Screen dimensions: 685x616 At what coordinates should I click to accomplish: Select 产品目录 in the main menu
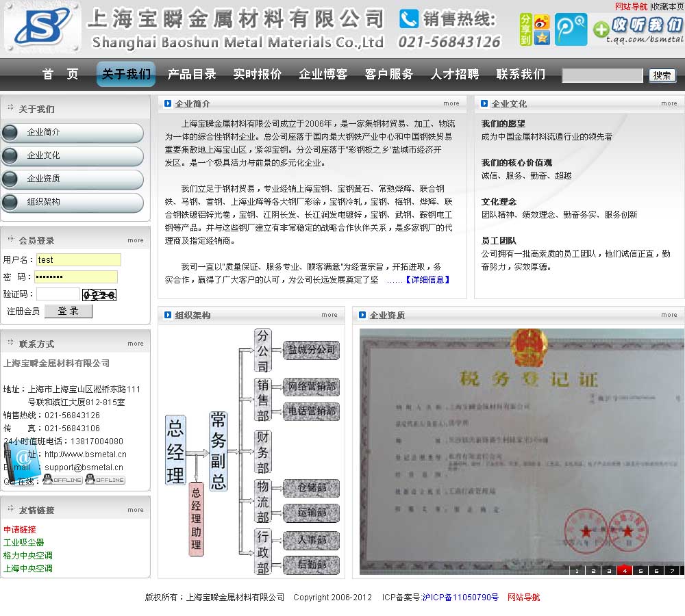[x=192, y=75]
